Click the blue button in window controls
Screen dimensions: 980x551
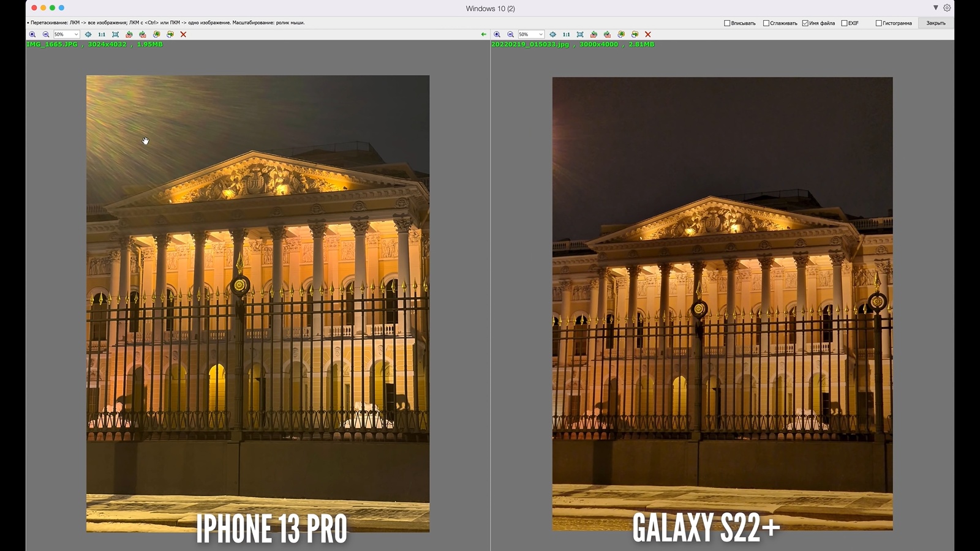pos(61,8)
